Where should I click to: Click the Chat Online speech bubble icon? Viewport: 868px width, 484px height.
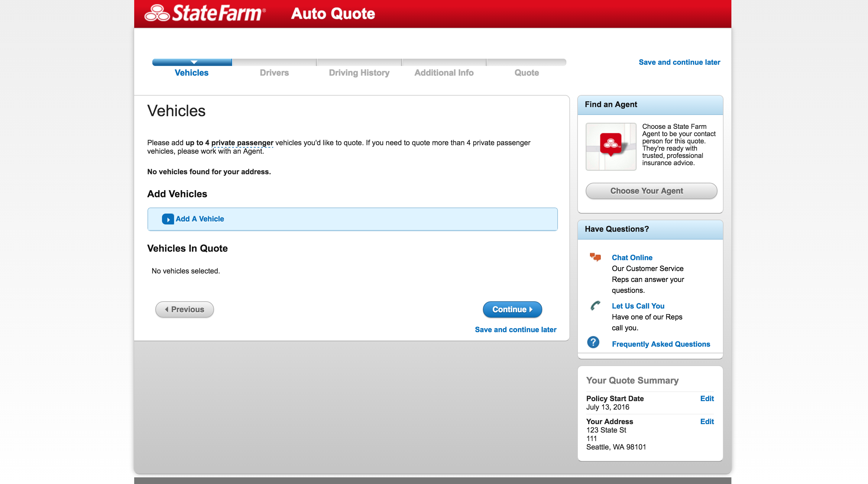coord(595,257)
